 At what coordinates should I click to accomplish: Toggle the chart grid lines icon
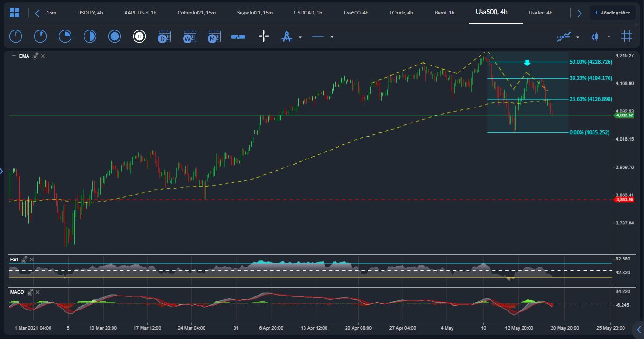coord(627,36)
